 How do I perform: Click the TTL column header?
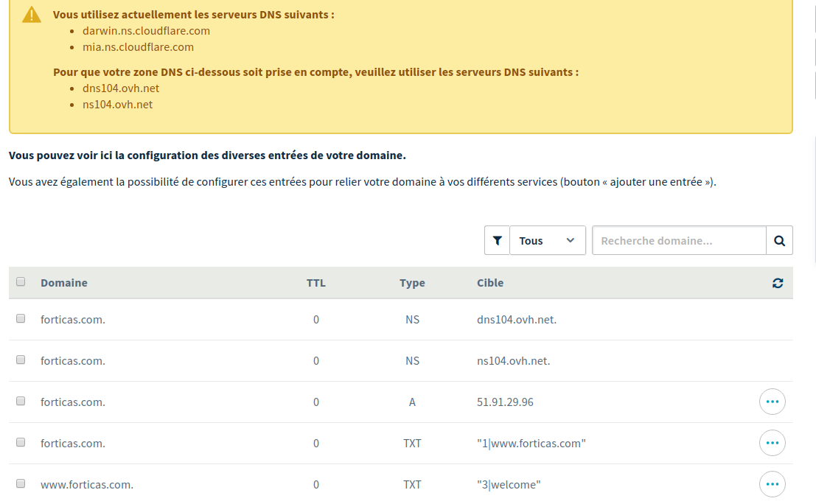coord(315,283)
